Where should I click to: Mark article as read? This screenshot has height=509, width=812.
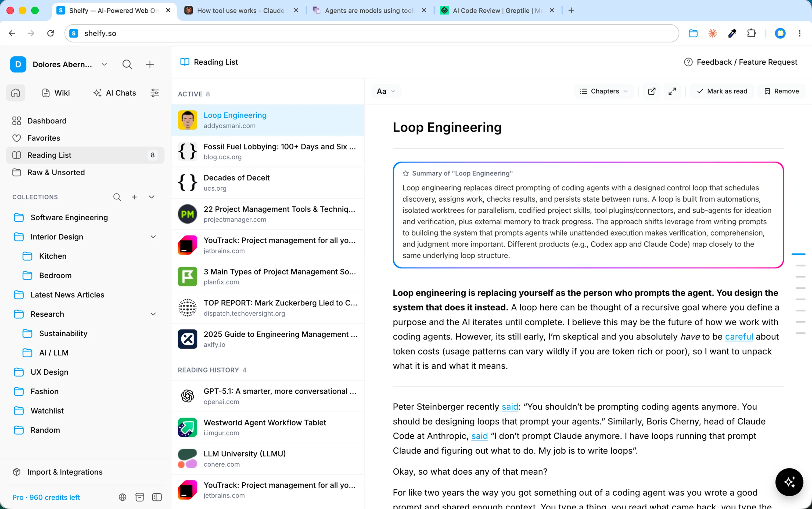[x=722, y=91]
